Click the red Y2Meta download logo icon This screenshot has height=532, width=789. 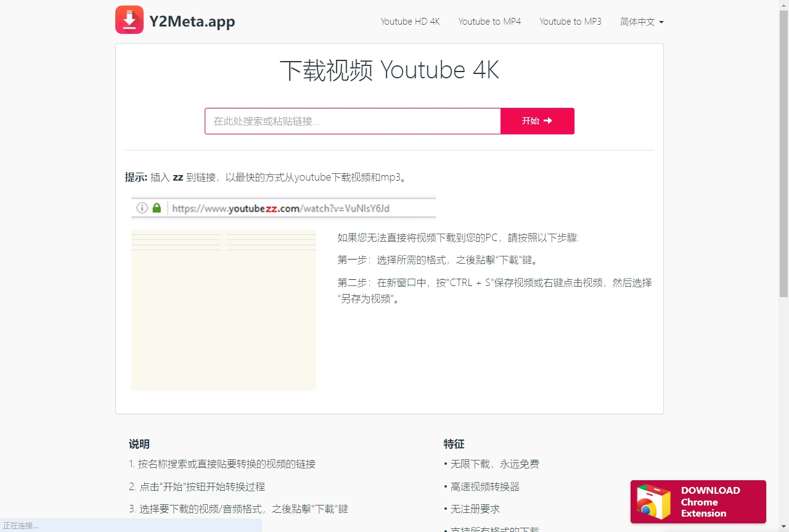pos(129,20)
